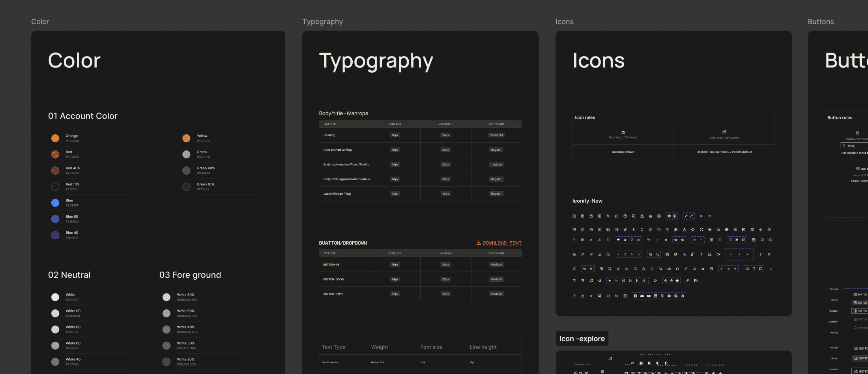Click the eyedropper icon
The height and width of the screenshot is (374, 868).
click(x=687, y=281)
